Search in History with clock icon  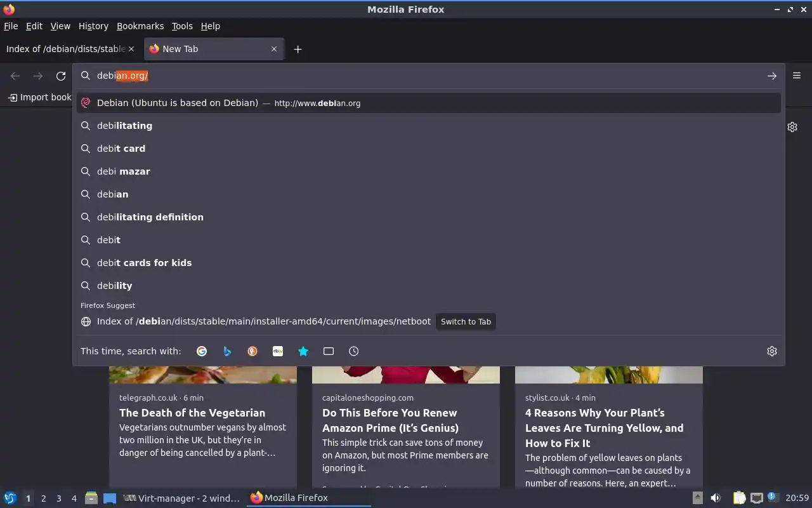click(354, 351)
